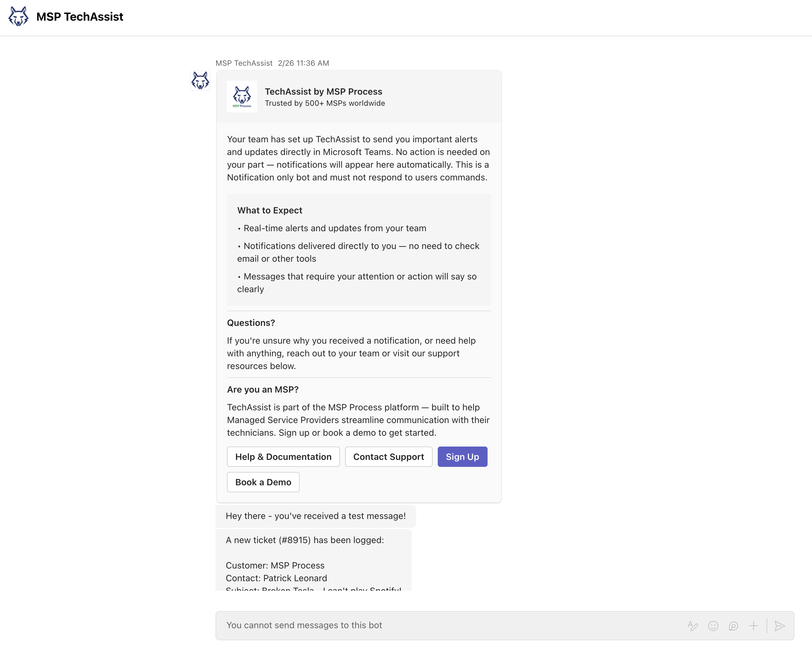Click the MSP TechAssist header title

coord(80,17)
